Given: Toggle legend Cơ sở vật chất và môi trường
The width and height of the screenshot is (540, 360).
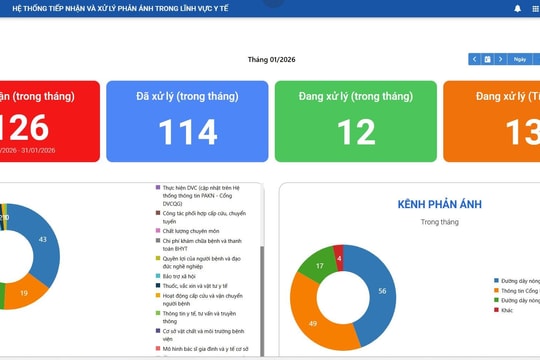Looking at the screenshot, I should click(x=200, y=335).
